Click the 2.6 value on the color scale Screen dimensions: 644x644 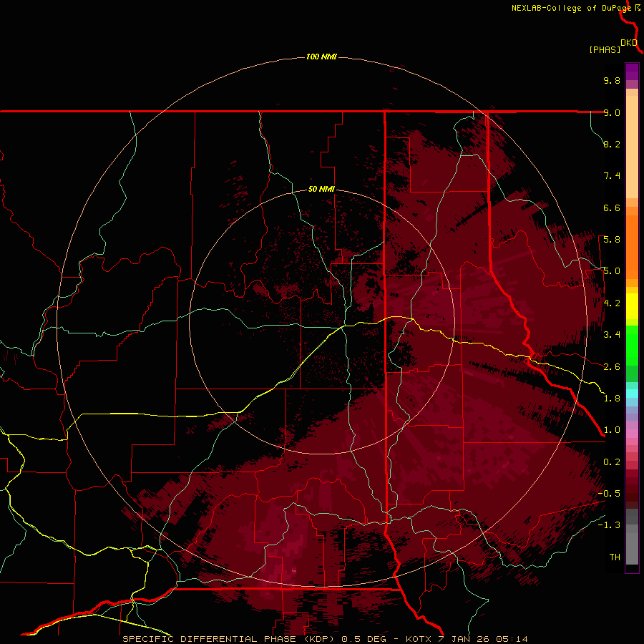[612, 367]
